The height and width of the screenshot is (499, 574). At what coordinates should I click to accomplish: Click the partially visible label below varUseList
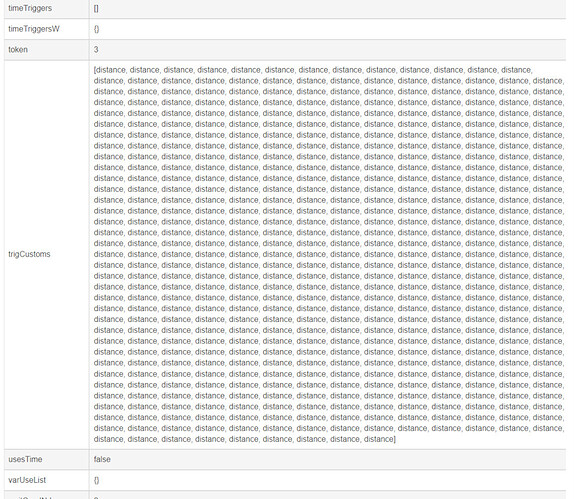(x=30, y=497)
